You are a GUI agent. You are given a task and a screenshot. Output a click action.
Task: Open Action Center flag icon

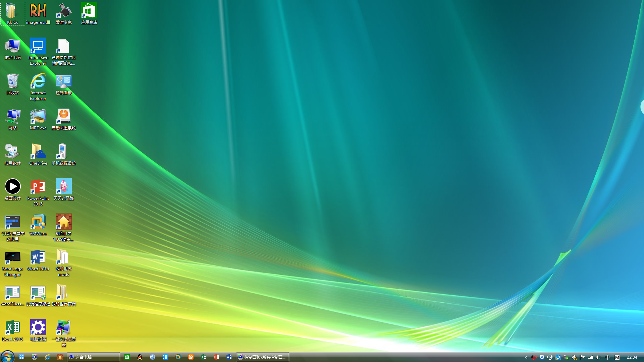[582, 357]
